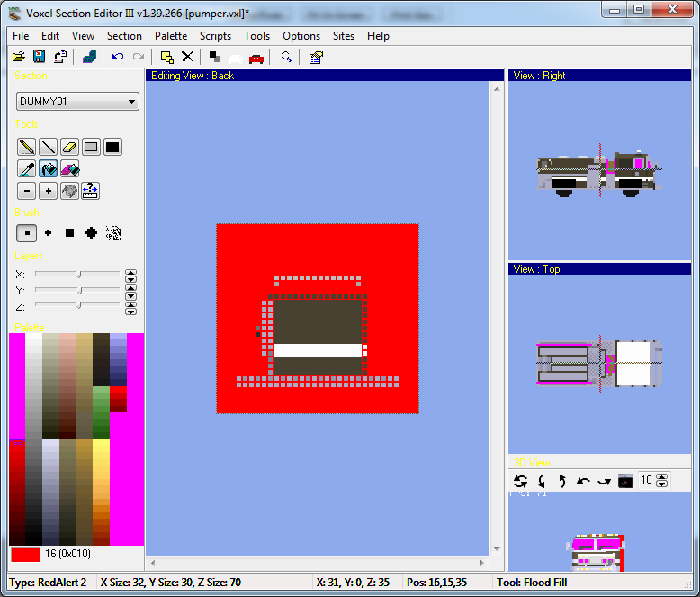Pick the Eyedropper color picker tool
This screenshot has width=700, height=597.
point(26,168)
